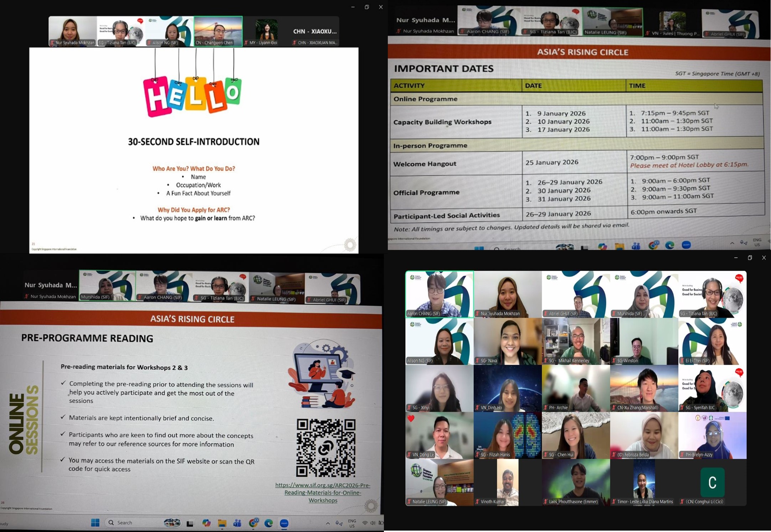Open the ARC2026 Pre-Reading Materials link
The height and width of the screenshot is (532, 771).
[x=323, y=492]
